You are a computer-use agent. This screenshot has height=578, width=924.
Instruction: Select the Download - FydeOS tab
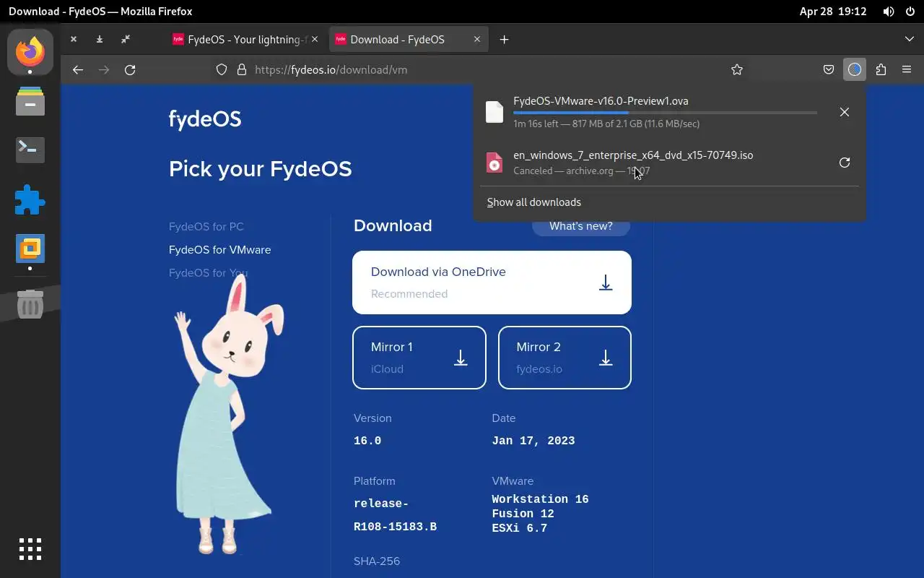408,40
